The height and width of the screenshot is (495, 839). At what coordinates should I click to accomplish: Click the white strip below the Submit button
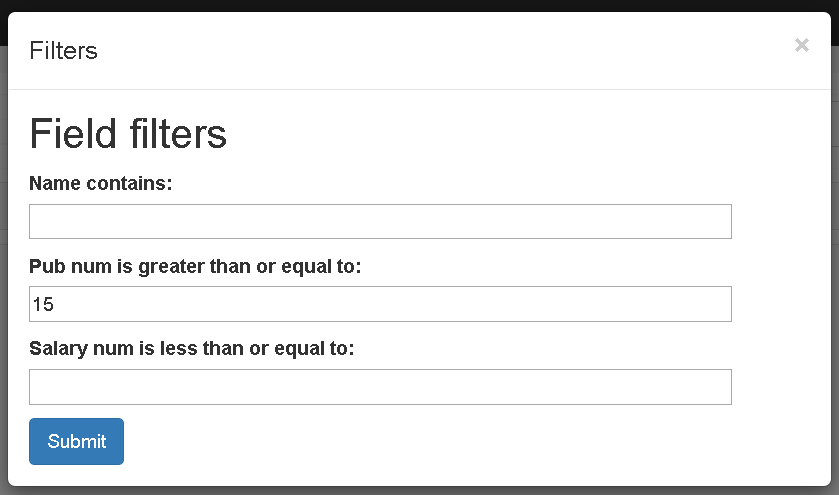click(x=420, y=476)
